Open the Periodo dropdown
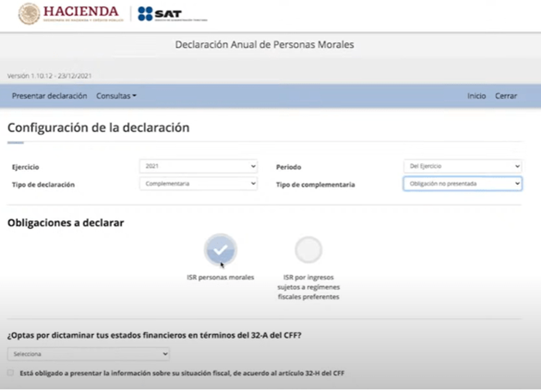Image resolution: width=541 pixels, height=392 pixels. click(x=463, y=166)
